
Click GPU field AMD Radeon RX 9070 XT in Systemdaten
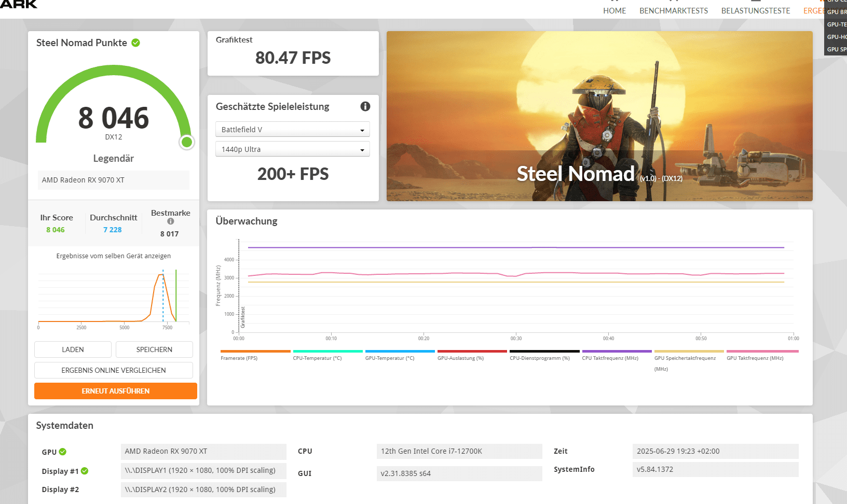pyautogui.click(x=203, y=452)
